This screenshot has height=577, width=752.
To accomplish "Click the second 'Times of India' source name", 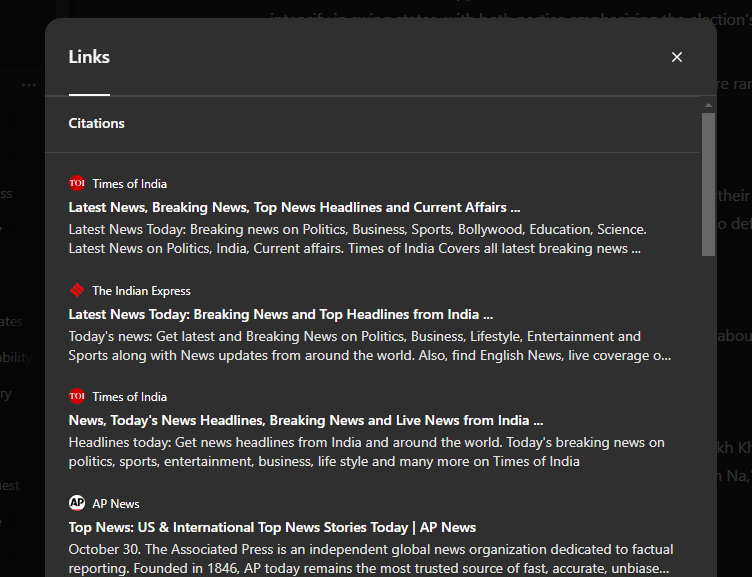I will click(x=130, y=397).
